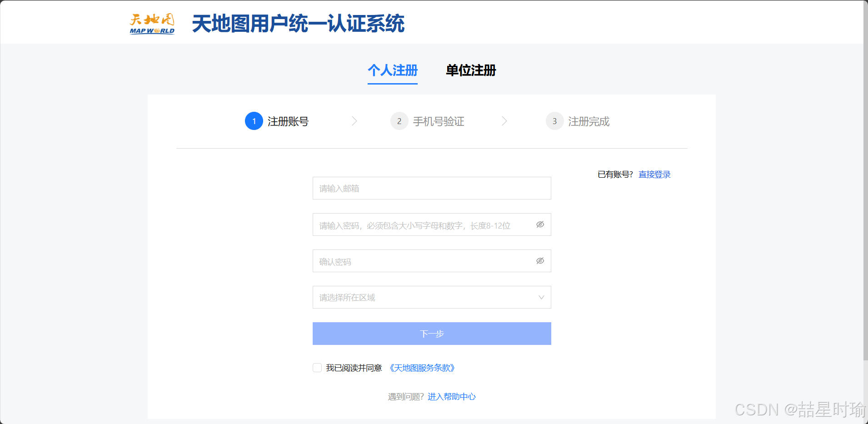The image size is (868, 424).
Task: Select step 3 circle 注册完成
Action: pyautogui.click(x=555, y=121)
